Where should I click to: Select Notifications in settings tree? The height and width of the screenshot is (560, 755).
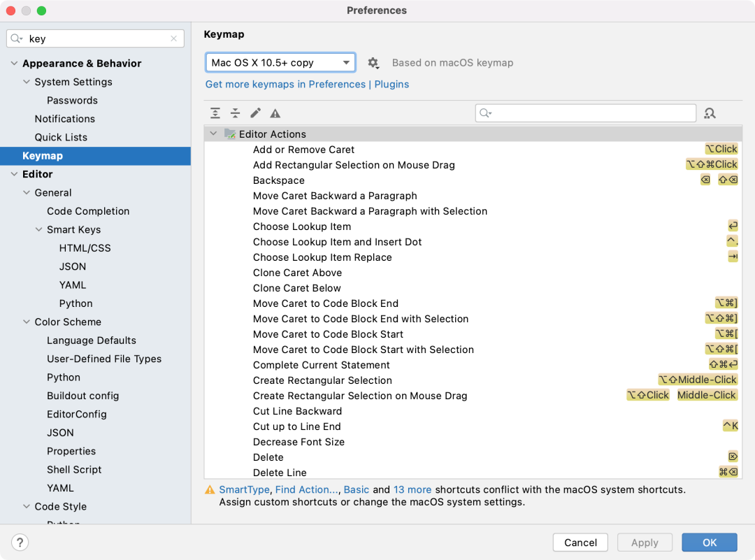(64, 118)
